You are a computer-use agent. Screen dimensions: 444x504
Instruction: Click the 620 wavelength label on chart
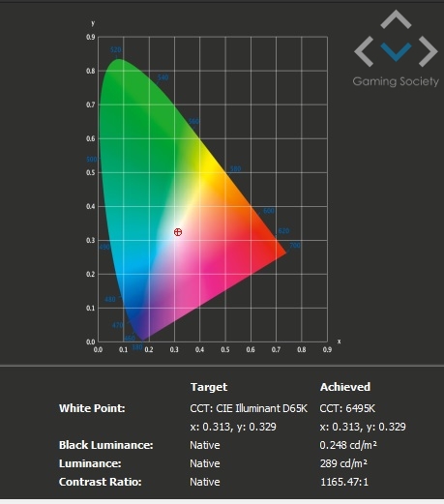pyautogui.click(x=283, y=231)
